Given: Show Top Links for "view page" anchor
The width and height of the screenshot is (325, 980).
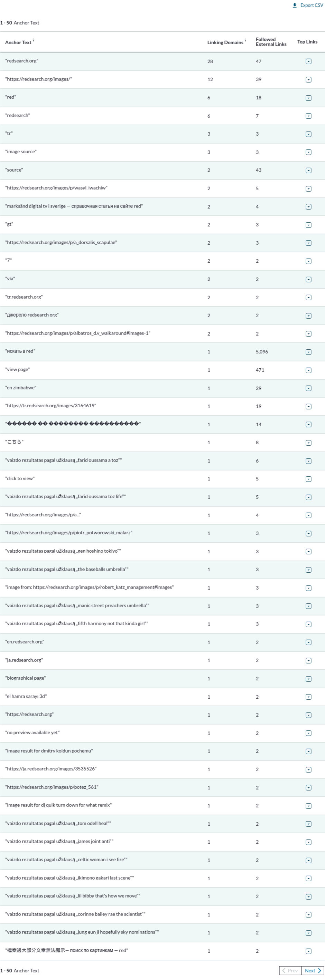Looking at the screenshot, I should pyautogui.click(x=308, y=370).
